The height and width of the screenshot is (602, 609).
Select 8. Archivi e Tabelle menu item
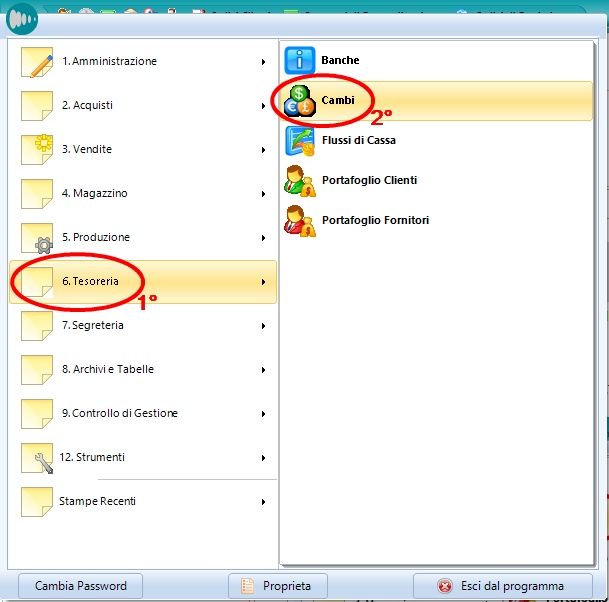108,370
